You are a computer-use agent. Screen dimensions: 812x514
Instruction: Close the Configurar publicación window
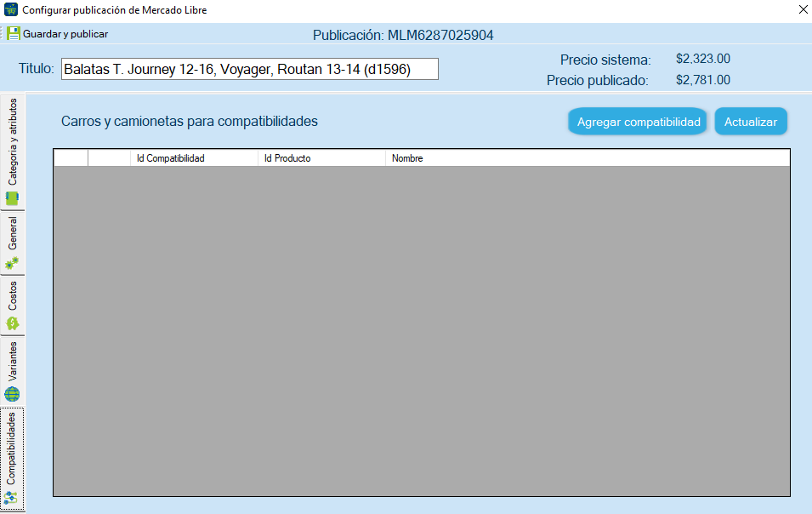coord(803,9)
